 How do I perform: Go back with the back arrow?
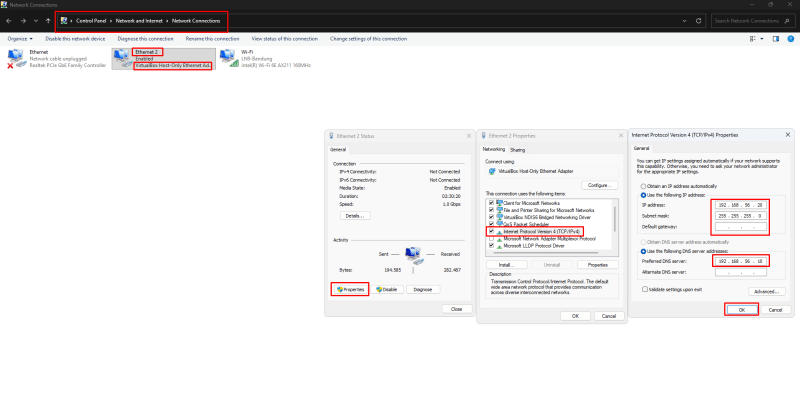[9, 21]
